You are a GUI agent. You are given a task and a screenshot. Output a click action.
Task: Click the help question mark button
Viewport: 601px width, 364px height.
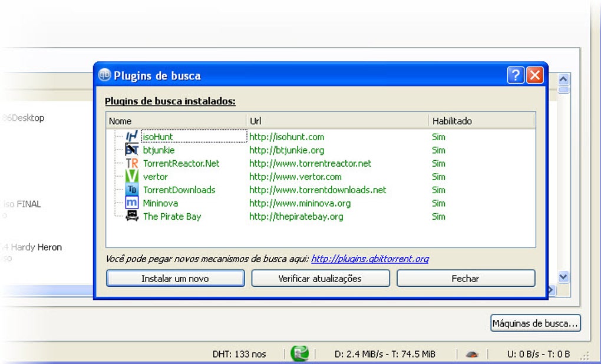coord(516,75)
